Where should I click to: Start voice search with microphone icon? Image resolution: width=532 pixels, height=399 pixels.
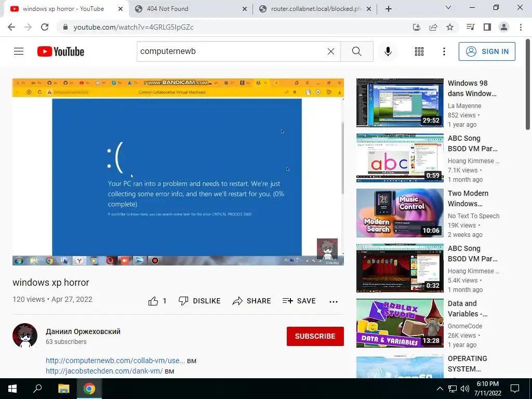pyautogui.click(x=388, y=51)
